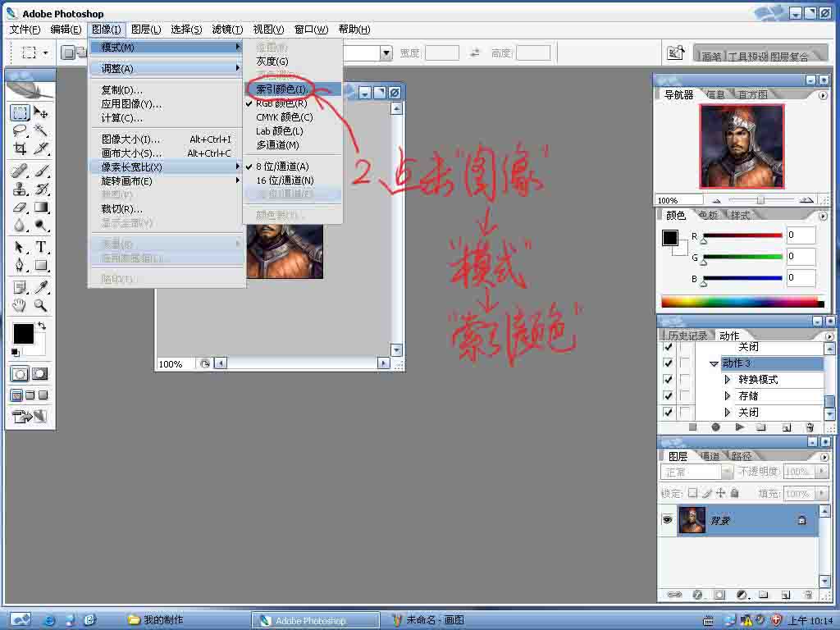This screenshot has height=630, width=840.
Task: Open the fill slider arrow in Layers
Action: pos(822,493)
